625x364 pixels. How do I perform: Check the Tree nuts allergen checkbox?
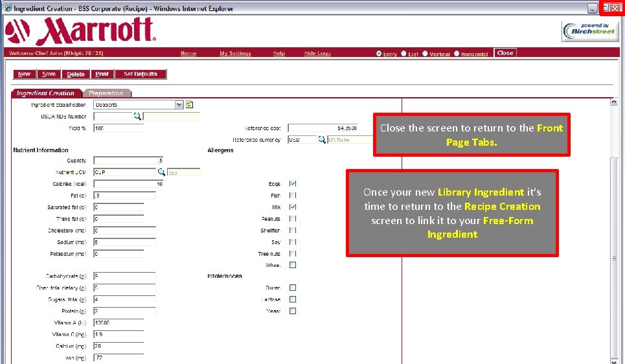293,253
